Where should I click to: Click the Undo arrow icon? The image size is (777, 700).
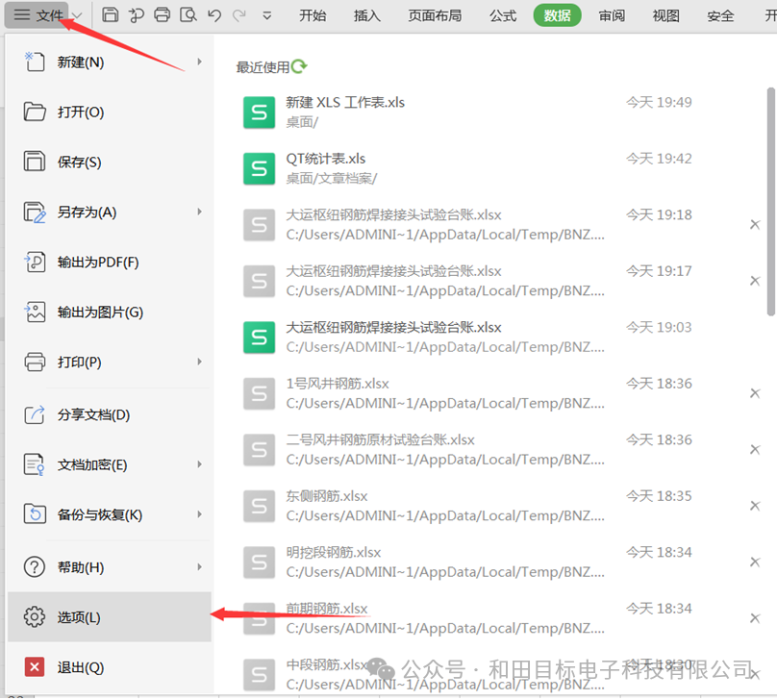(214, 15)
